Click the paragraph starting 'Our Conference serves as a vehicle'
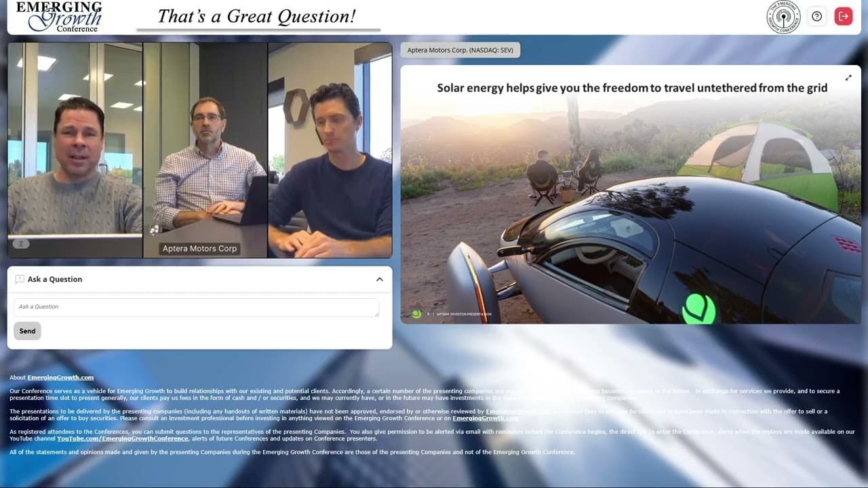 (x=425, y=394)
